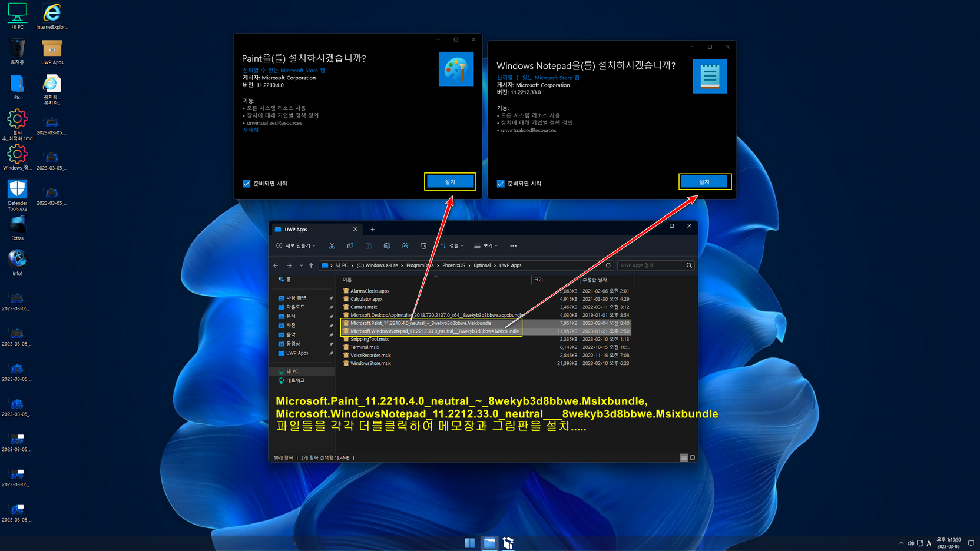Click the chevron after 내 PC in address bar
Image resolution: width=980 pixels, height=551 pixels.
[x=352, y=265]
